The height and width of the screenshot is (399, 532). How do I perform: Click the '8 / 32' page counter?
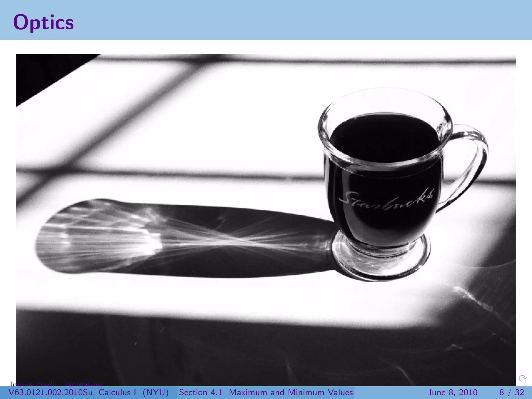(x=511, y=392)
